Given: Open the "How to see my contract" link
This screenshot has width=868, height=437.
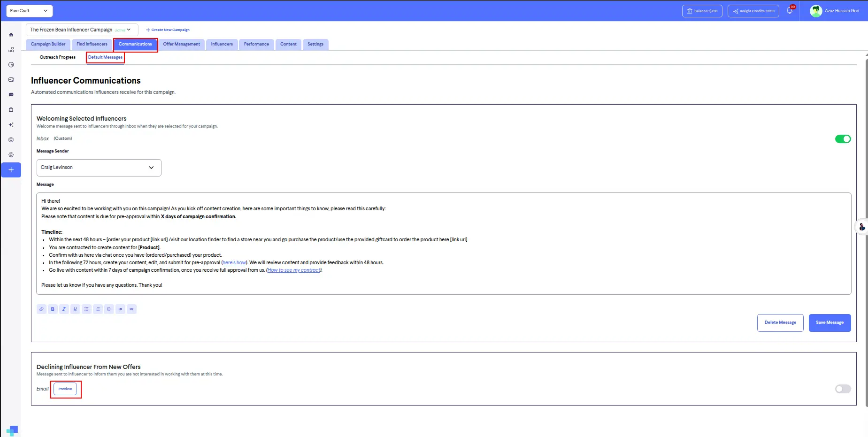Looking at the screenshot, I should [294, 270].
